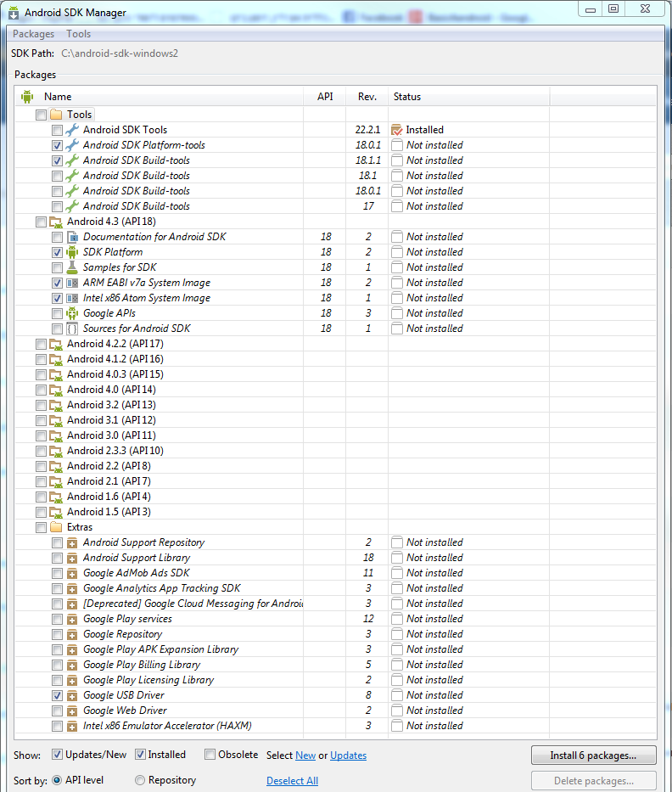
Task: Expand the Android 3.2 (API 13) group
Action: click(112, 405)
